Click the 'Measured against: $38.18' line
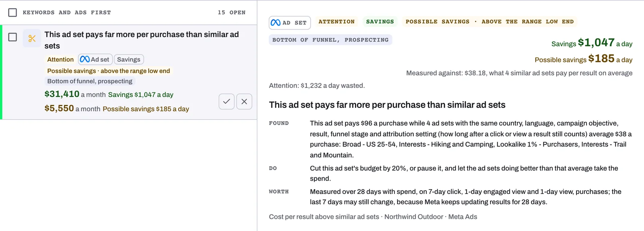This screenshot has height=231, width=644. 519,73
